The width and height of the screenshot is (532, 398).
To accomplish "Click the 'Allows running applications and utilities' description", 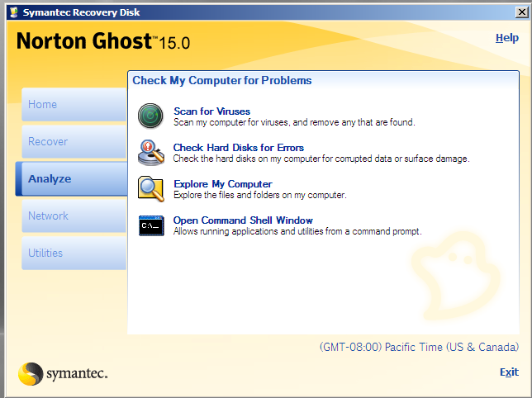I will tap(297, 231).
